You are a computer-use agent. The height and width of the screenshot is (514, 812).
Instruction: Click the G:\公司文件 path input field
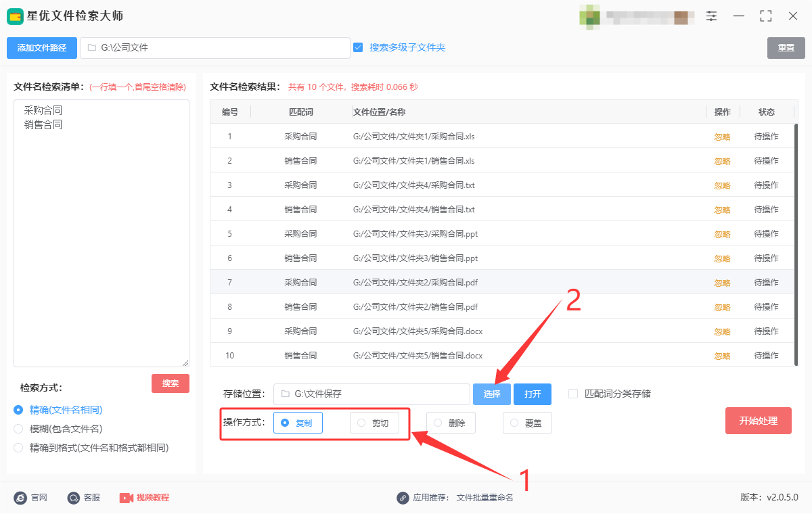[x=215, y=48]
